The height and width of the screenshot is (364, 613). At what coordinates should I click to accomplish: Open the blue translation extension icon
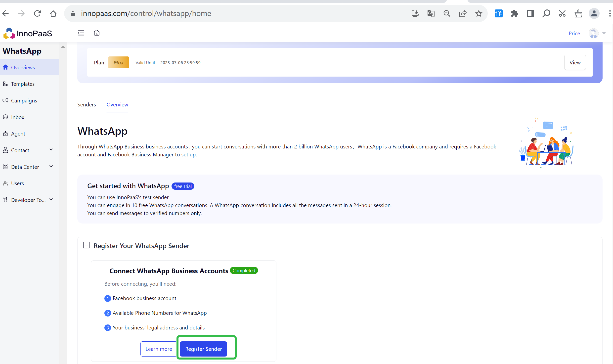tap(498, 13)
